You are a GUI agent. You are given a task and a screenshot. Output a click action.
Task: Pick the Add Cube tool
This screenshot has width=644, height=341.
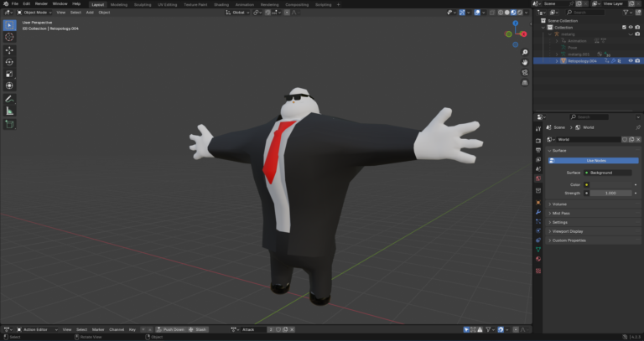9,124
